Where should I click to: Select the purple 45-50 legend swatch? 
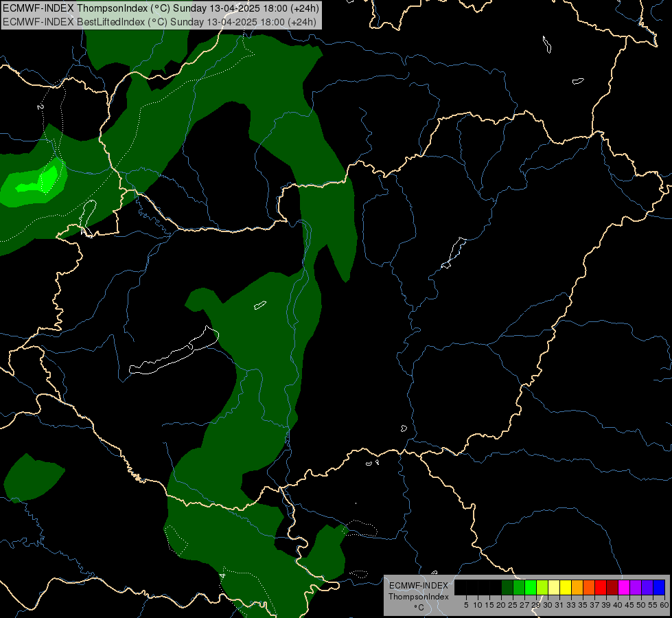click(636, 587)
